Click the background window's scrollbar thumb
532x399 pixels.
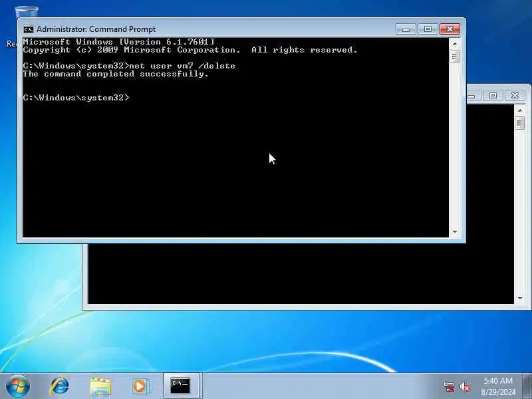pyautogui.click(x=520, y=123)
